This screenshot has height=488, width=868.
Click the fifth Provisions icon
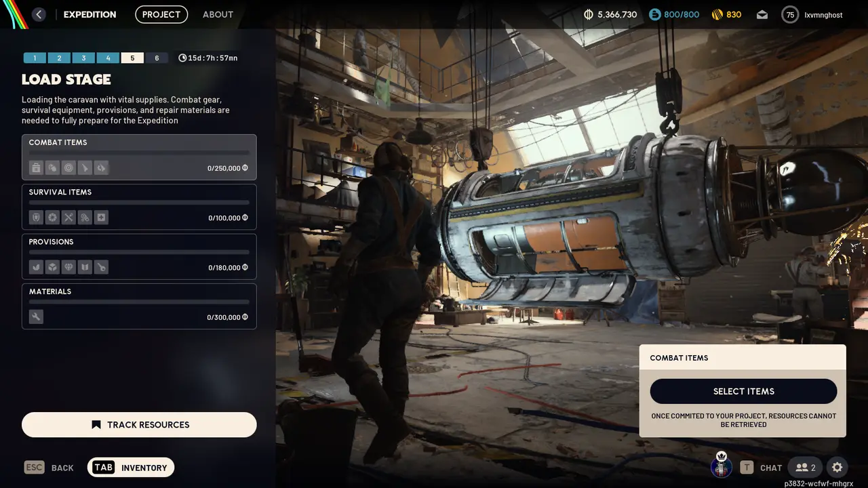101,267
